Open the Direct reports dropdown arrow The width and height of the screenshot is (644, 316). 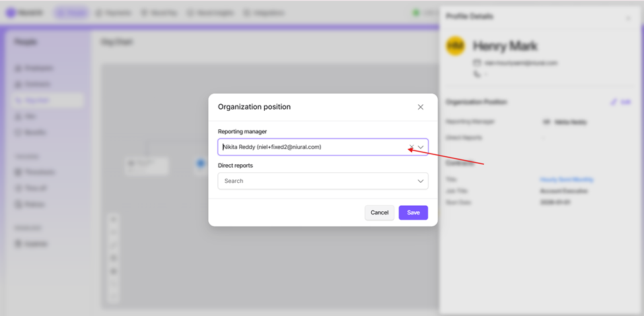pyautogui.click(x=421, y=181)
